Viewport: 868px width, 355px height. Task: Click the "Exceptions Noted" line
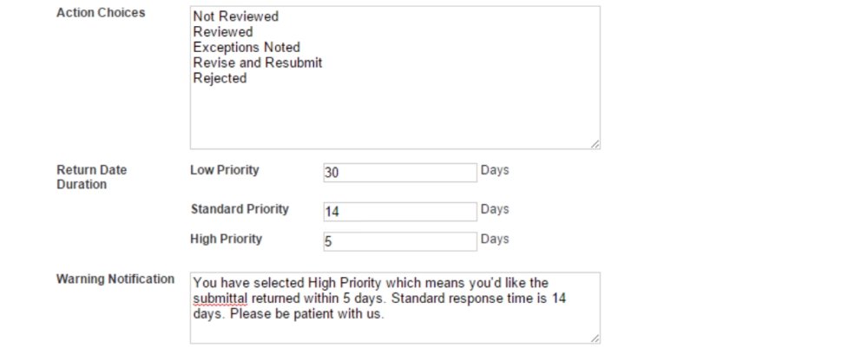click(x=247, y=48)
